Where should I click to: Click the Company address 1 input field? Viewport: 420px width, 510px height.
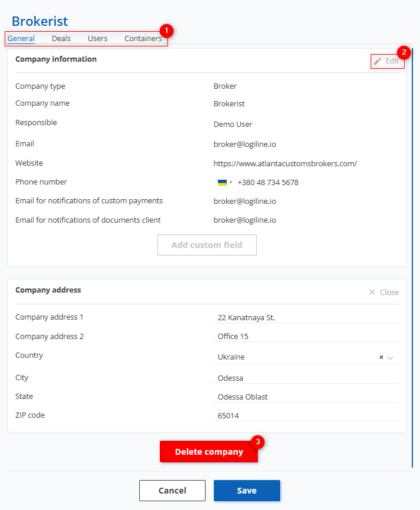coord(306,317)
